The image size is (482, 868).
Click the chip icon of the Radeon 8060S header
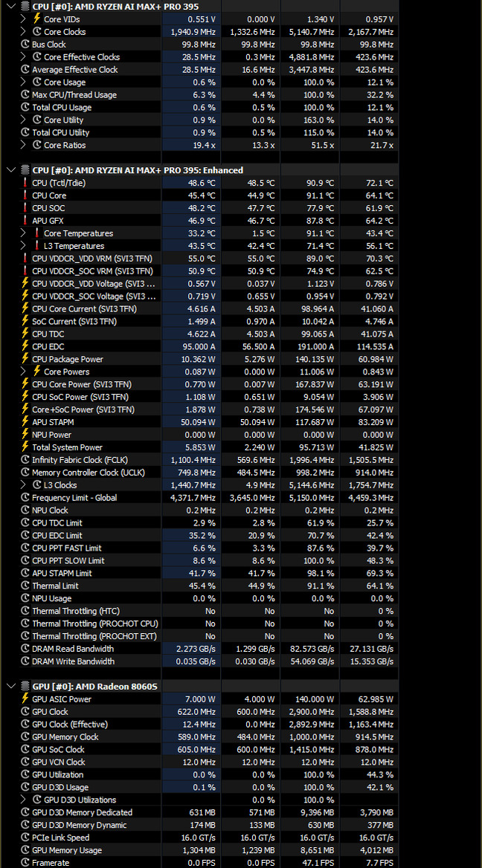25,687
